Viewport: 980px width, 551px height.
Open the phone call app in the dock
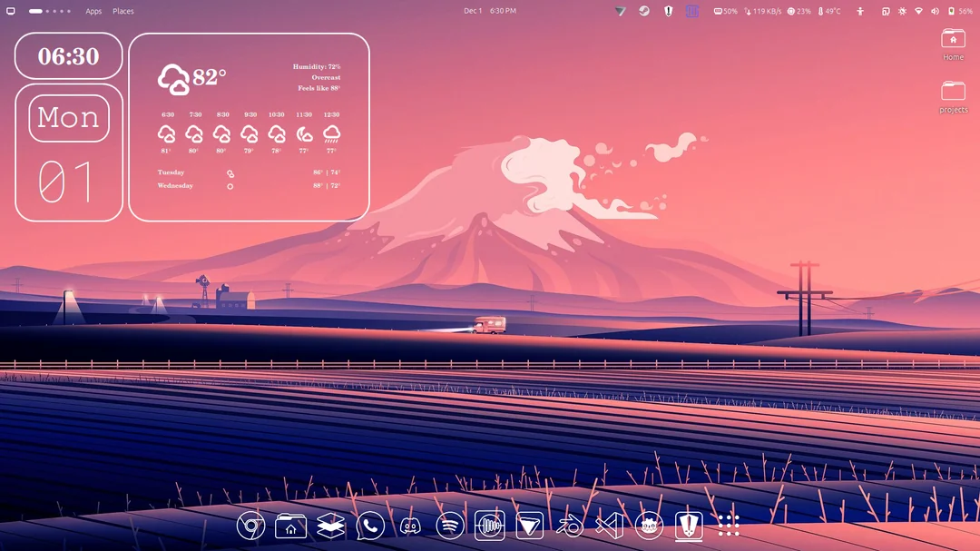click(369, 525)
